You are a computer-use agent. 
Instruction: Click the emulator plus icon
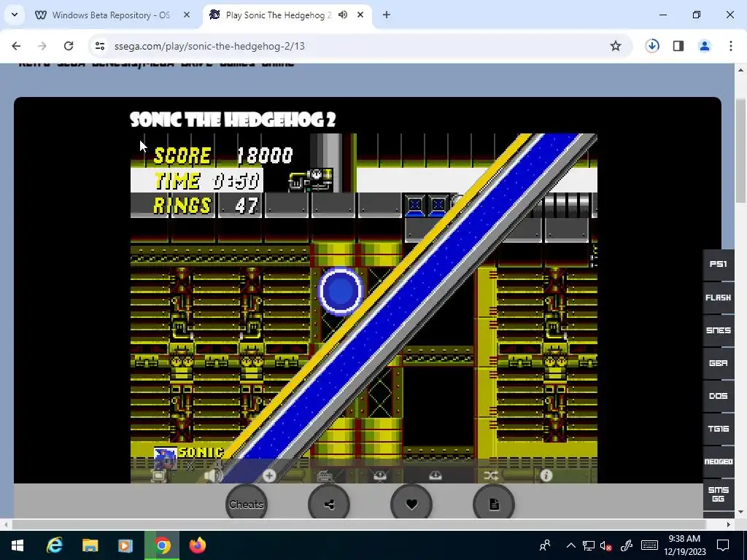(x=269, y=475)
